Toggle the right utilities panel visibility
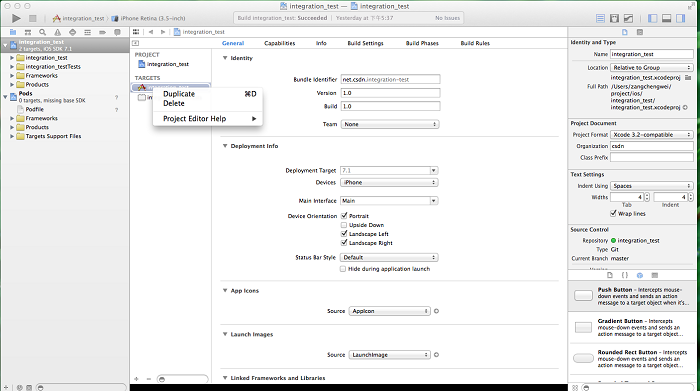Screen dimensions: 700x391 coord(680,18)
